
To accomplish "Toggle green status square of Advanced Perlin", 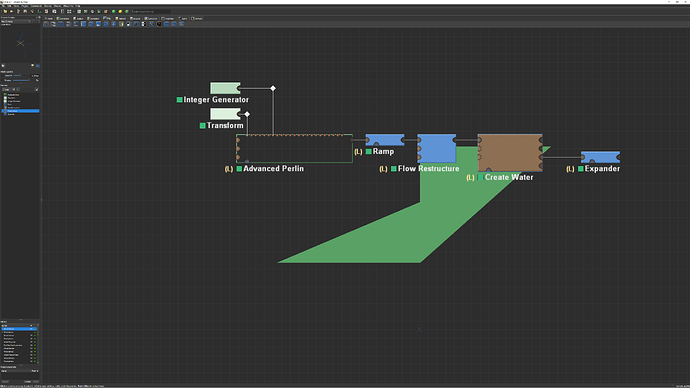I will point(239,169).
